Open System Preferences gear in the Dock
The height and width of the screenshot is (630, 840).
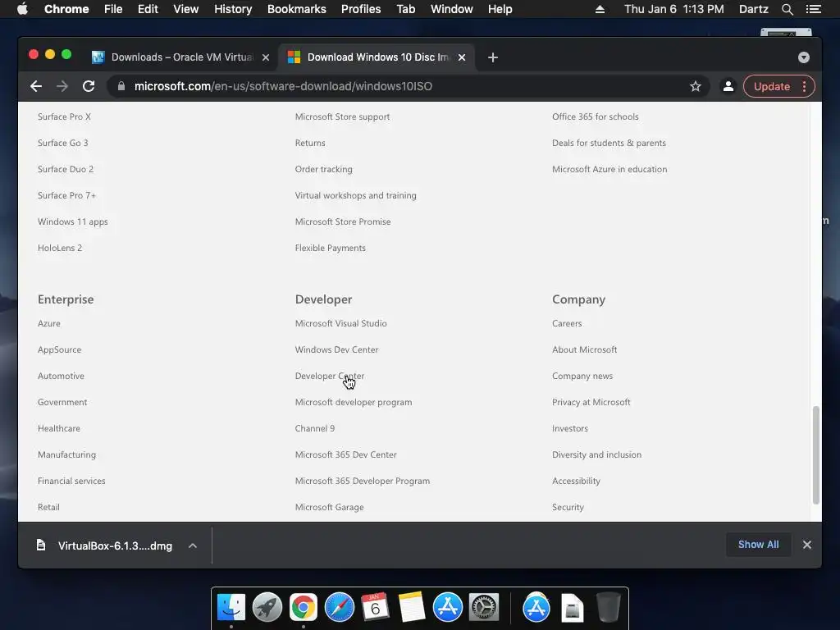click(x=484, y=607)
